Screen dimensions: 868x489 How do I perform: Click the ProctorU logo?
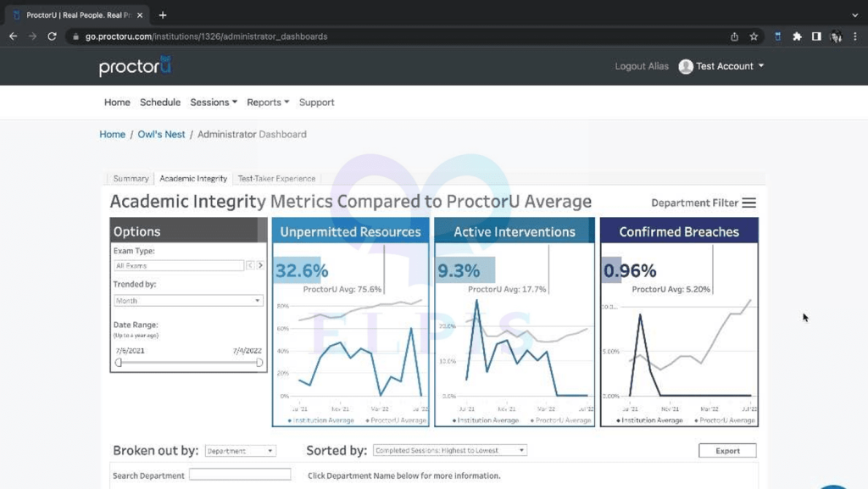135,66
